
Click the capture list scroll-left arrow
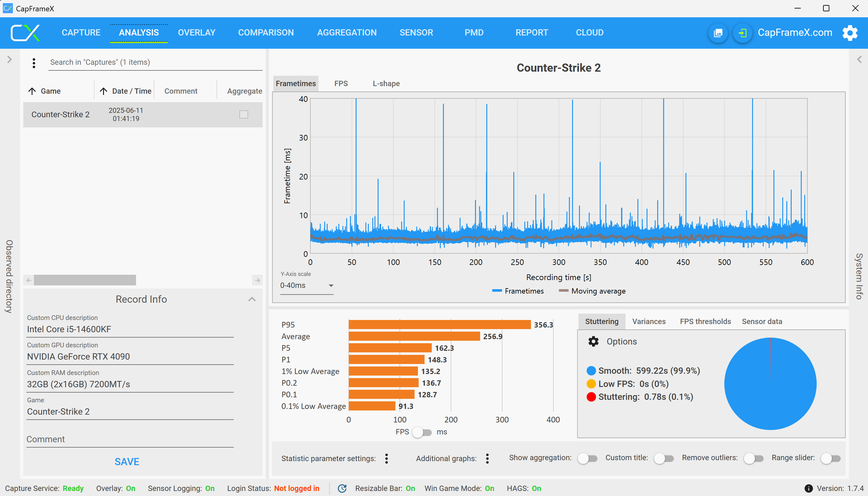29,280
